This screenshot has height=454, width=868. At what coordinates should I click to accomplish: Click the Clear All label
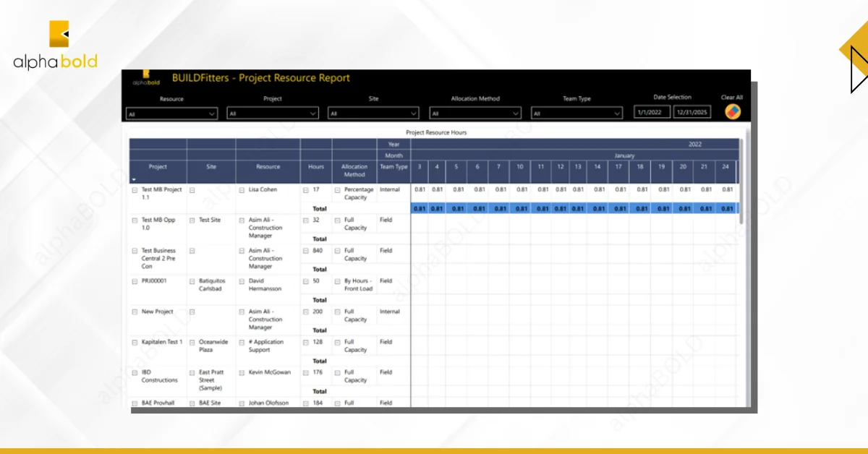point(732,97)
